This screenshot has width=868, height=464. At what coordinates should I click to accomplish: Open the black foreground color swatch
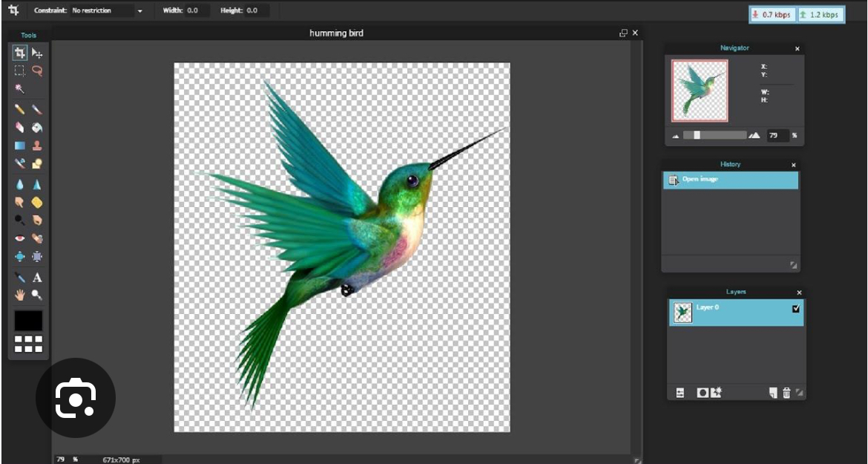28,321
